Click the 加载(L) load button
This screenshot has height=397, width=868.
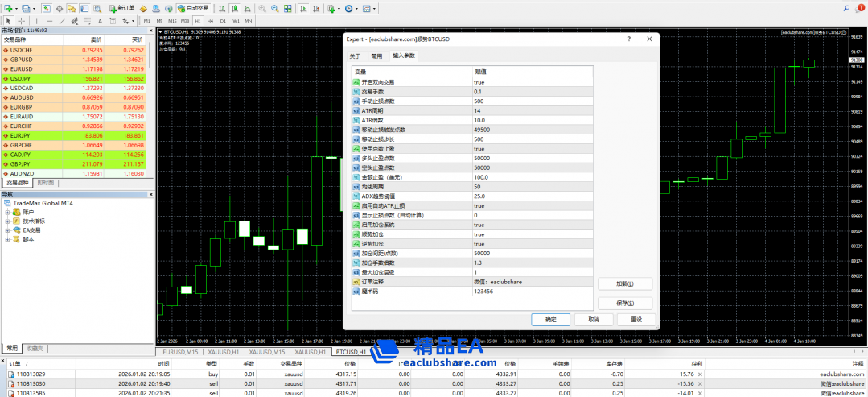[623, 283]
